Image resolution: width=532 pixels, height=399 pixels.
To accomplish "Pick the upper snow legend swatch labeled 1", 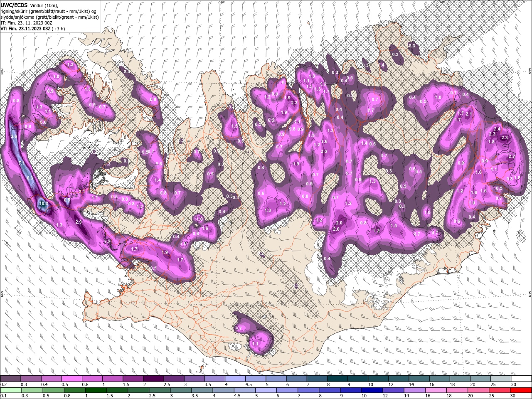I will (112, 379).
